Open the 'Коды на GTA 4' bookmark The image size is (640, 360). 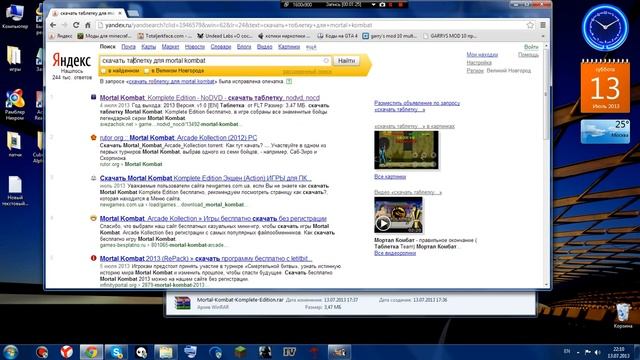pos(337,36)
